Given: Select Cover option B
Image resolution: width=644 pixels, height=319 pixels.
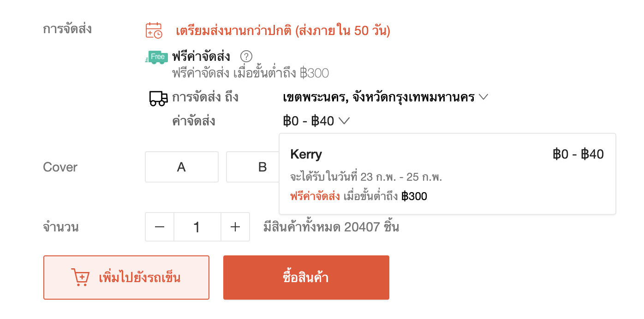Looking at the screenshot, I should coord(253,167).
